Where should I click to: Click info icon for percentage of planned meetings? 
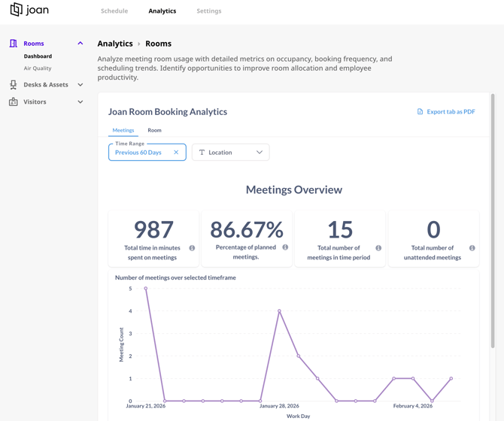point(285,247)
